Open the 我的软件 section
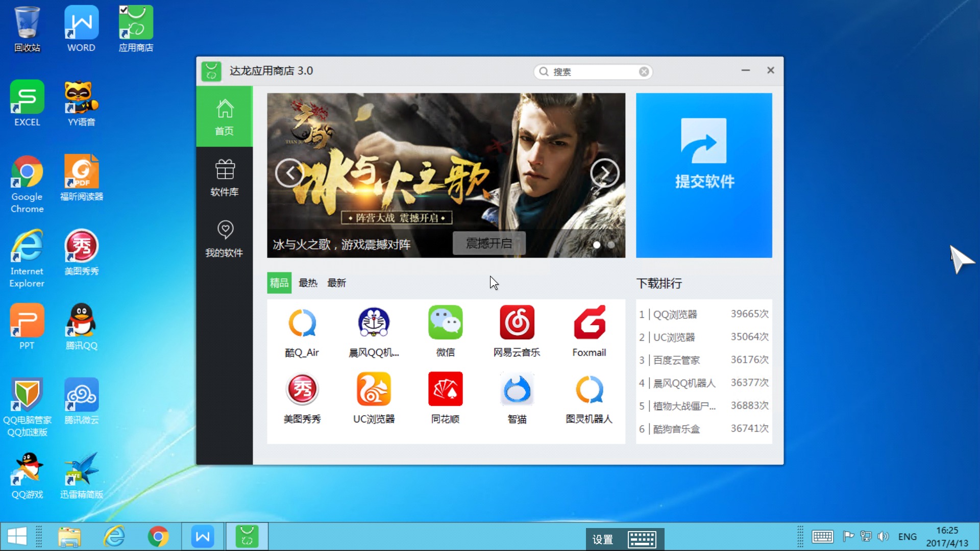The height and width of the screenshot is (551, 980). [225, 239]
